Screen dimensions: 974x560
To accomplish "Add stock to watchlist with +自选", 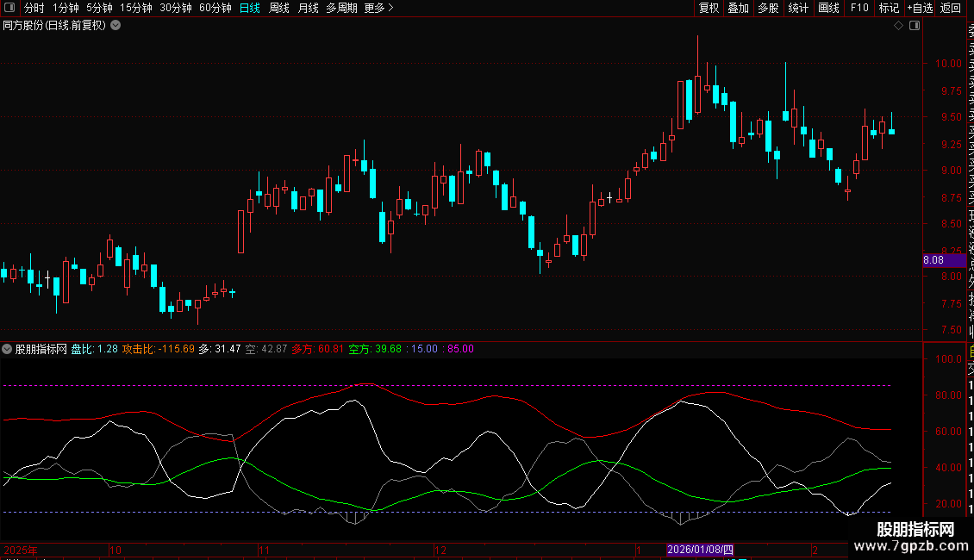I will [x=919, y=8].
